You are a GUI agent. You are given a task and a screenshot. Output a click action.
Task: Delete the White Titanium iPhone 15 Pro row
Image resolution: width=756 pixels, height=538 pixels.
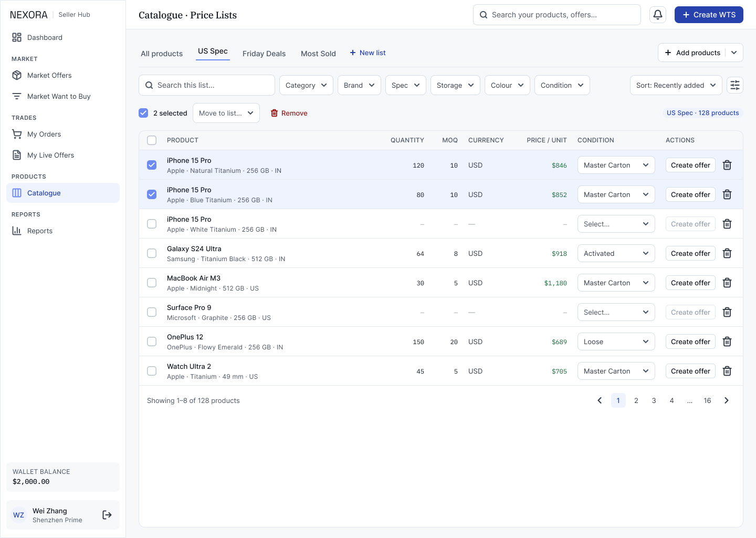[x=727, y=224]
